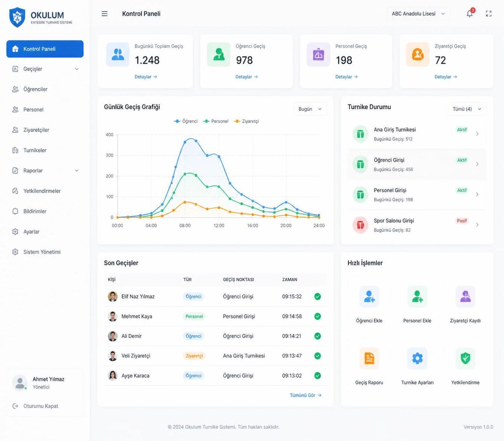Open Ahmet Yılmaz user profile card
The width and height of the screenshot is (504, 441).
coord(45,383)
